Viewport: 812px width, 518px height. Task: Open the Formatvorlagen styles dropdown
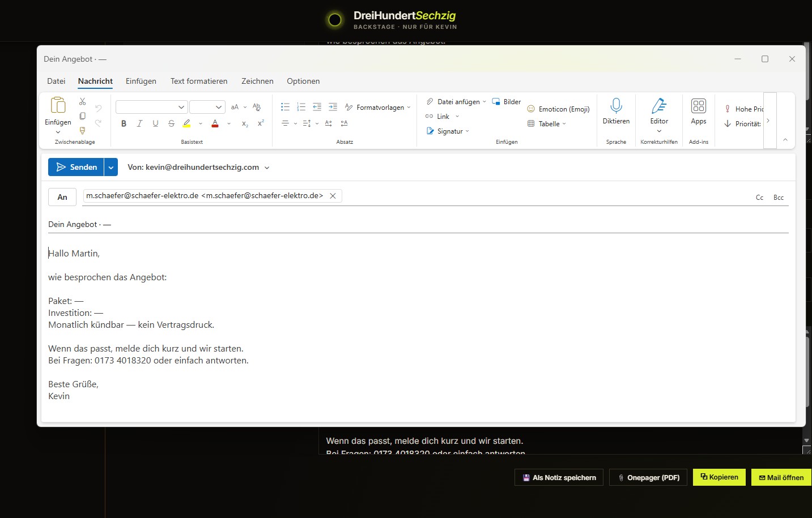pyautogui.click(x=378, y=108)
